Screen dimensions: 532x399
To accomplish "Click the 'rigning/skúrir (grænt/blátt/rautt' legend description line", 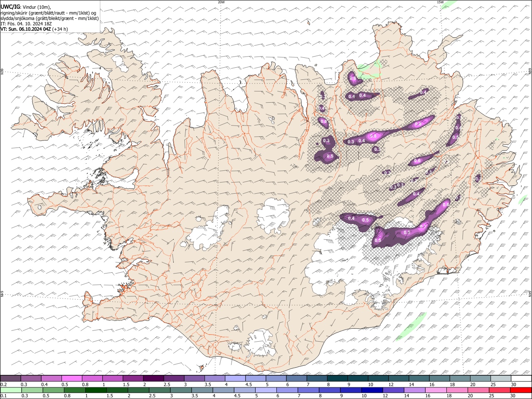I will (x=49, y=13).
